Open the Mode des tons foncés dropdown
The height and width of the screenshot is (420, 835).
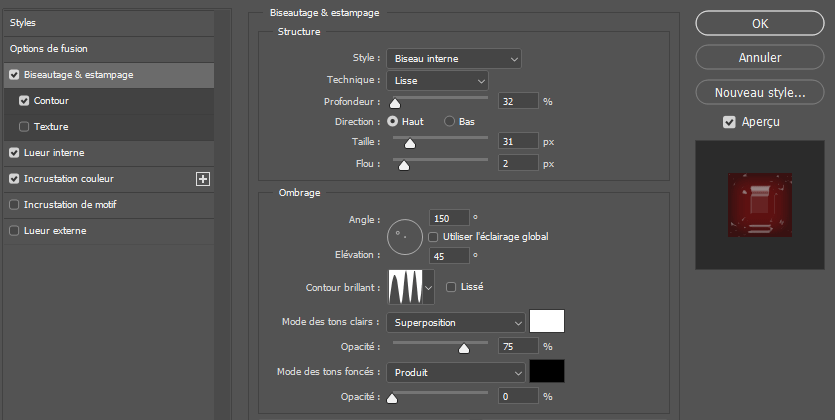coord(455,372)
